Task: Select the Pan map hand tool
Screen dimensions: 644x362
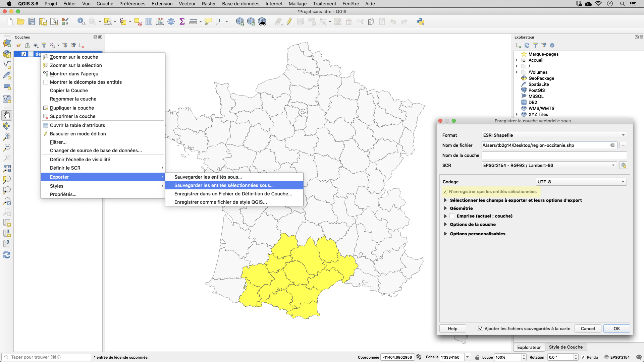Action: click(7, 115)
